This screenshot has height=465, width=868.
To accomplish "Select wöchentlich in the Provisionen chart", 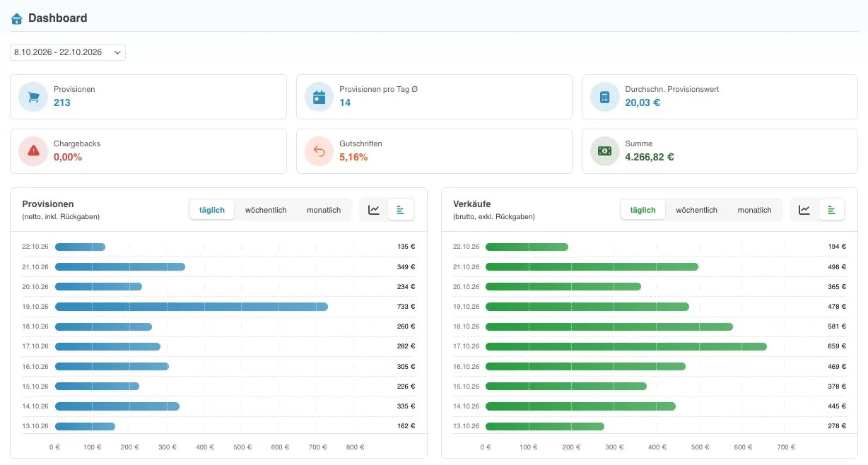I will tap(266, 210).
